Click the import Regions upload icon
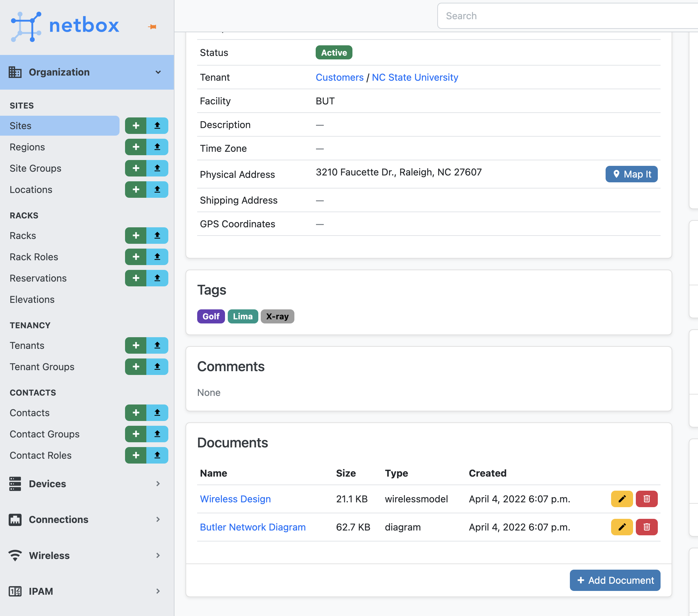The width and height of the screenshot is (698, 616). click(157, 147)
